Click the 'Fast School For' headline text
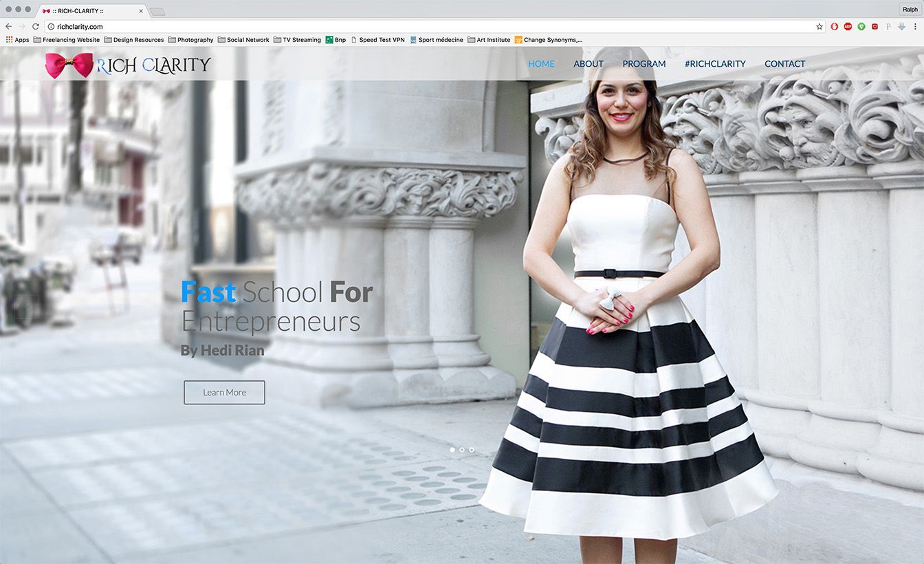Viewport: 924px width, 564px height. coord(276,292)
